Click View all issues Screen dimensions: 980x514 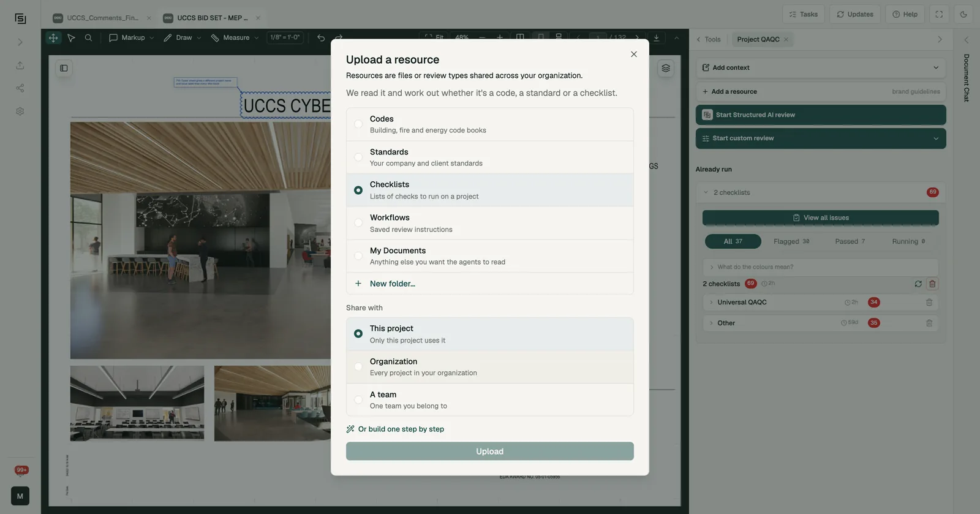click(x=821, y=218)
